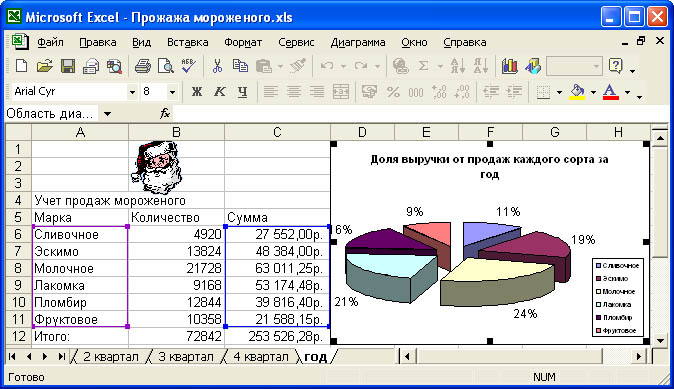The width and height of the screenshot is (674, 389).
Task: Click the Undo arrow icon
Action: pyautogui.click(x=327, y=66)
